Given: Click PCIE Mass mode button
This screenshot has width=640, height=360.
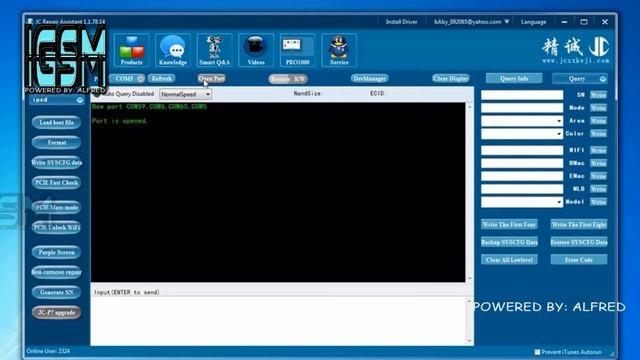Looking at the screenshot, I should tap(56, 207).
